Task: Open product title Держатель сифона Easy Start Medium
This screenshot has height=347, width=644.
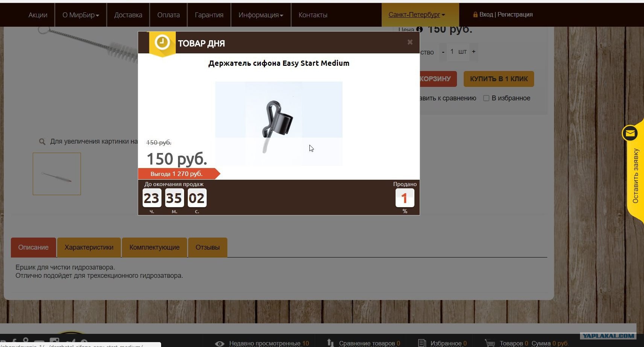Action: 279,63
